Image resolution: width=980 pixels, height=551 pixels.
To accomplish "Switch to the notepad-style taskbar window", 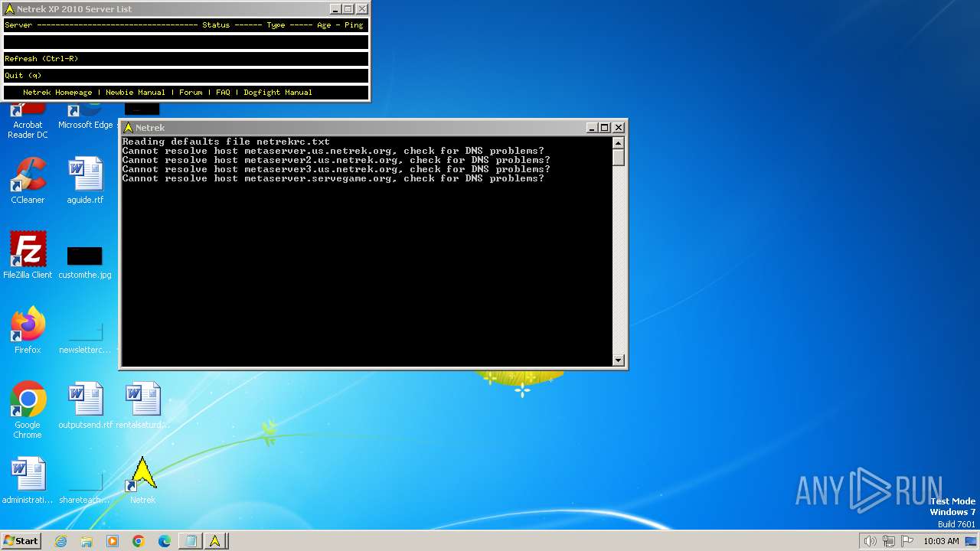I will point(190,541).
